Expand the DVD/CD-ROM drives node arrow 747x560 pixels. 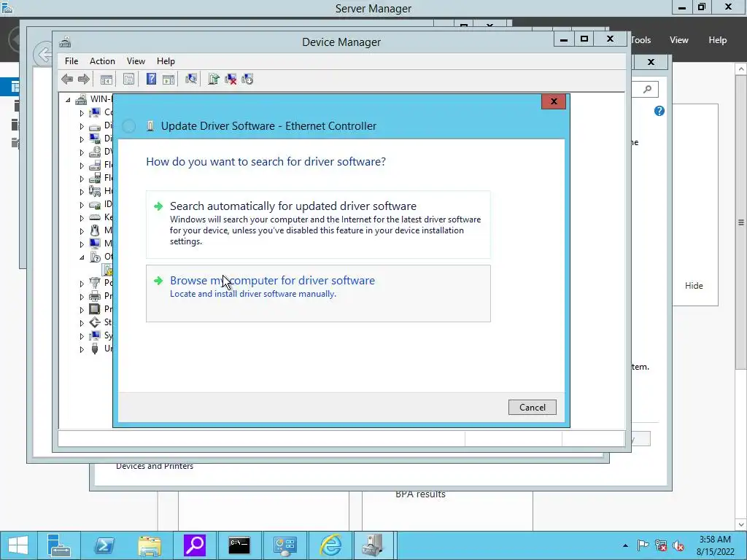[x=82, y=152]
